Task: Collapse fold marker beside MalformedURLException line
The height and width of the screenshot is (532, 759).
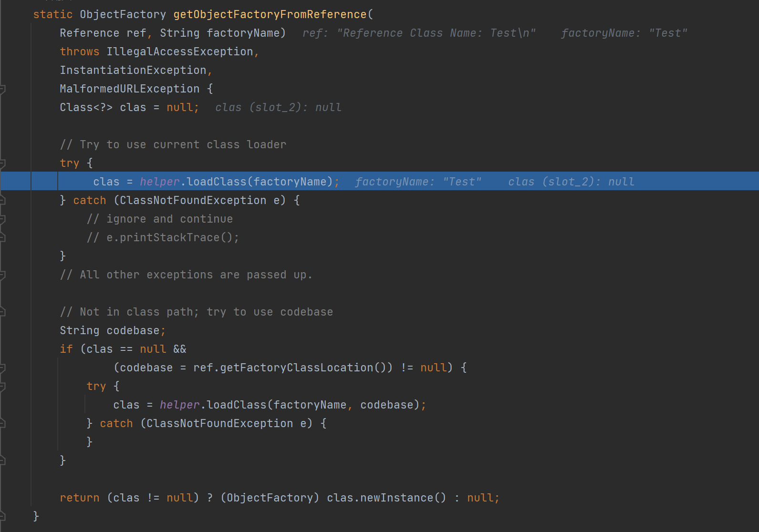Action: pyautogui.click(x=2, y=89)
